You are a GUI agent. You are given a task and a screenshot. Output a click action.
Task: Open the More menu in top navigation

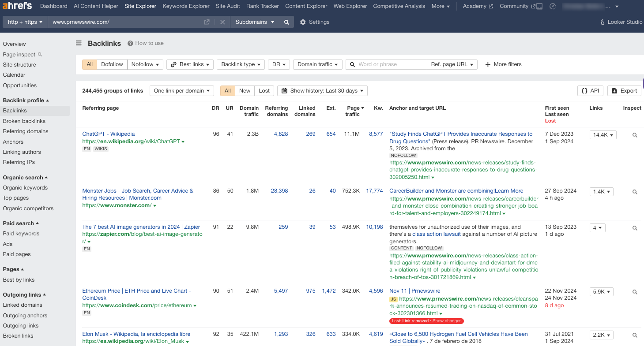[441, 6]
